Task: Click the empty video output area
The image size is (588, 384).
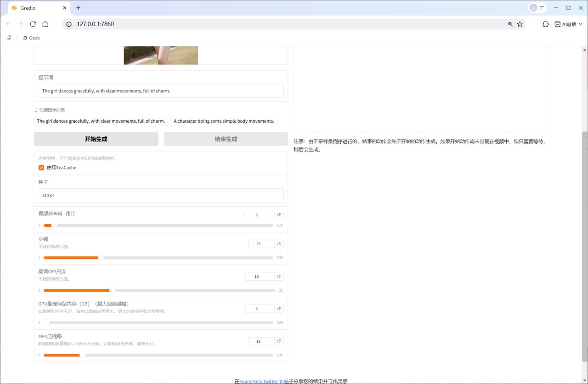Action: pos(421,89)
